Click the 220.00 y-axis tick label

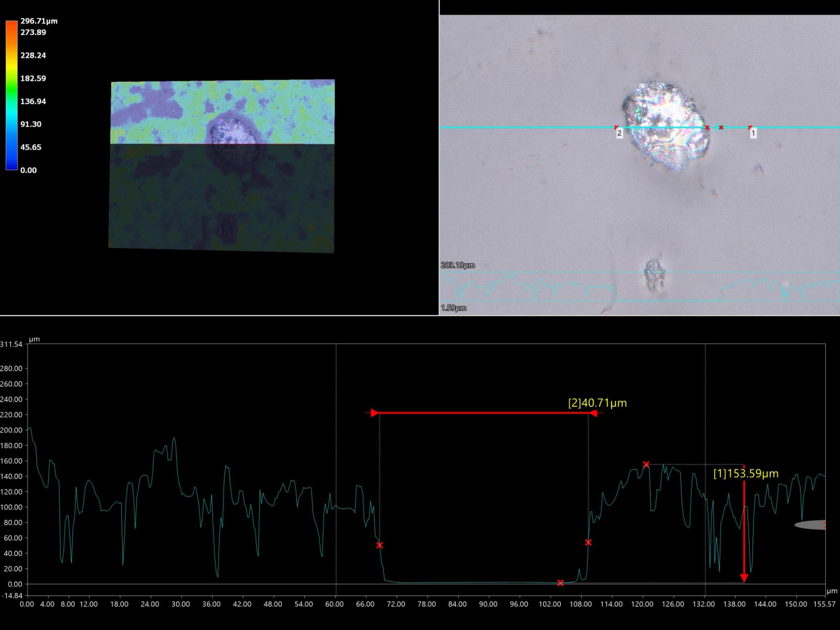coord(11,415)
